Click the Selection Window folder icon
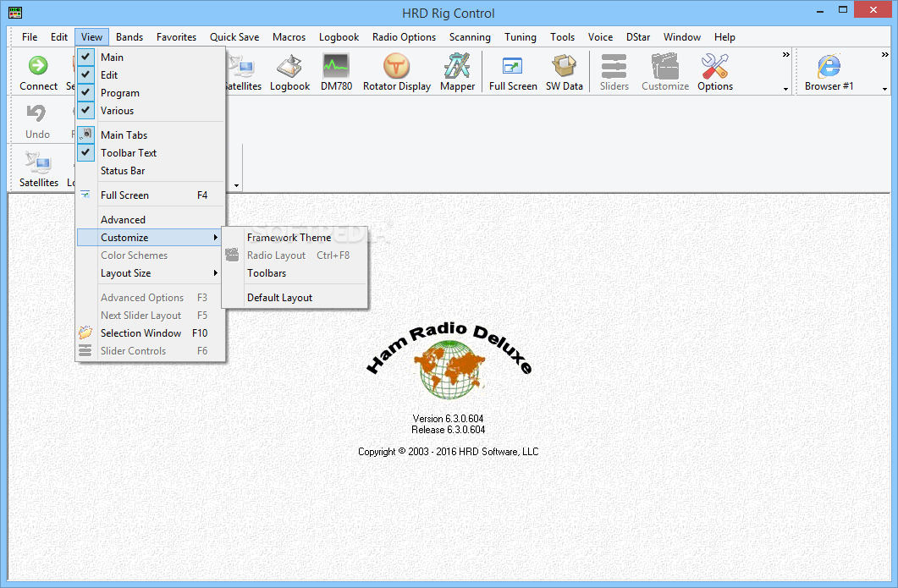Screen dimensions: 898x588 coord(85,332)
